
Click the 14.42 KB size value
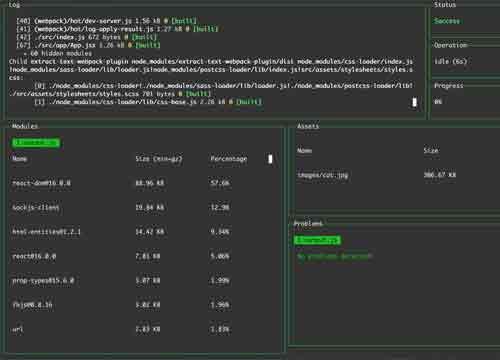pyautogui.click(x=150, y=232)
